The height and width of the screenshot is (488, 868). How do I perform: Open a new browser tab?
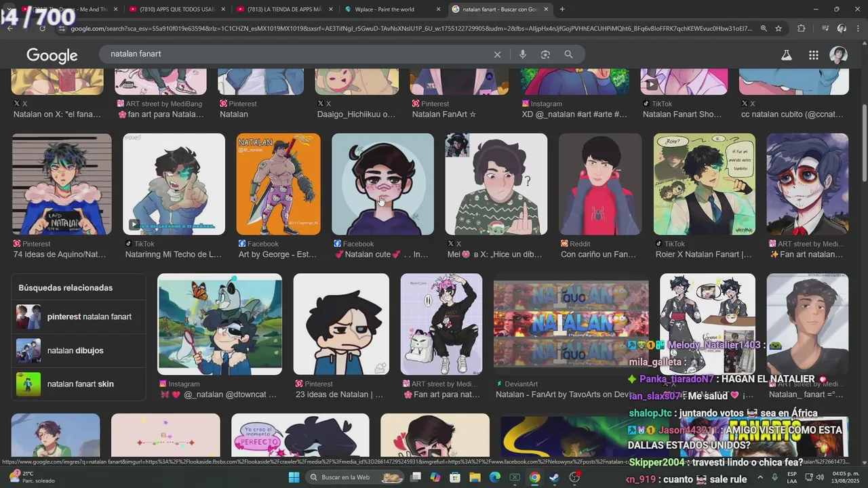tap(562, 9)
